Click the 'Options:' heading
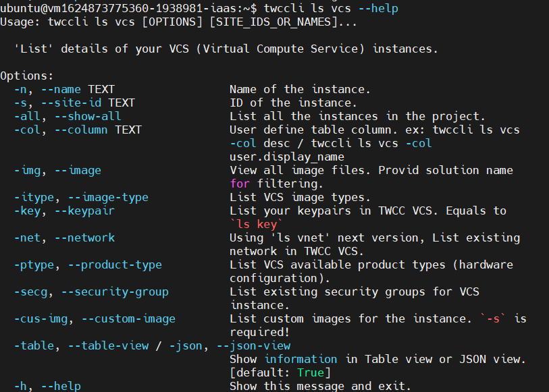 click(27, 76)
